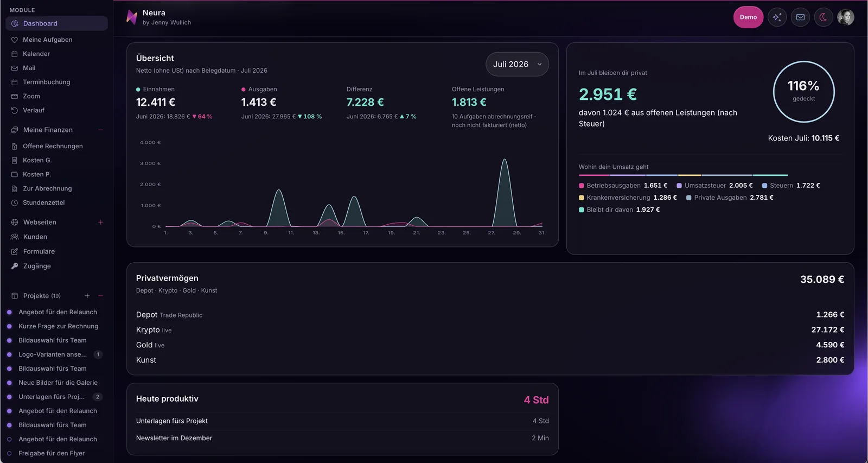Screen dimensions: 868x463
Task: Click the Bleibt dir davon swatch
Action: 582,210
